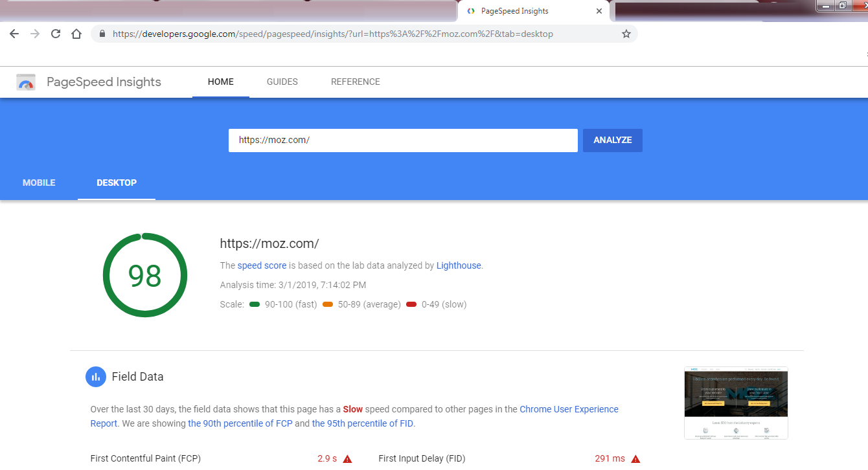Close the PageSpeed Insights browser tab
868x470 pixels.
[x=599, y=11]
